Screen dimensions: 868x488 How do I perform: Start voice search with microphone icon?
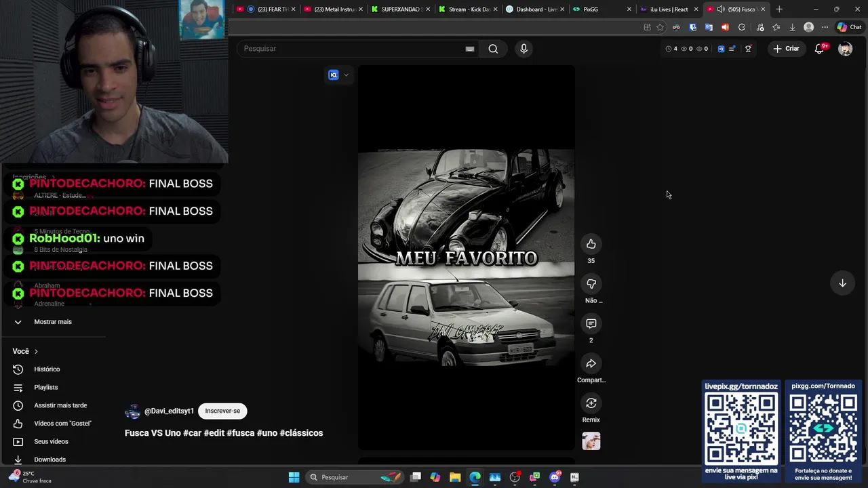[x=524, y=49]
